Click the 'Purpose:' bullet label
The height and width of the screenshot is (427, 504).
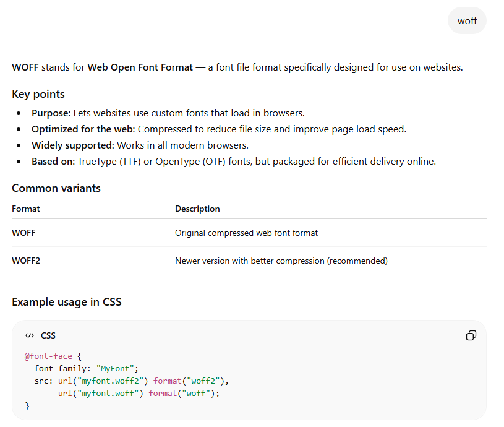coord(51,113)
